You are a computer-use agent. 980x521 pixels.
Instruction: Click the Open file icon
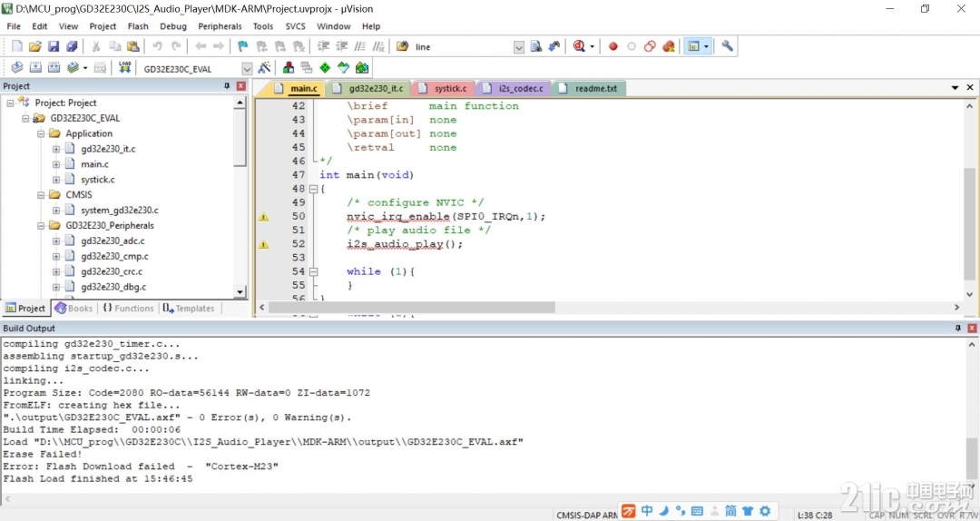point(35,46)
